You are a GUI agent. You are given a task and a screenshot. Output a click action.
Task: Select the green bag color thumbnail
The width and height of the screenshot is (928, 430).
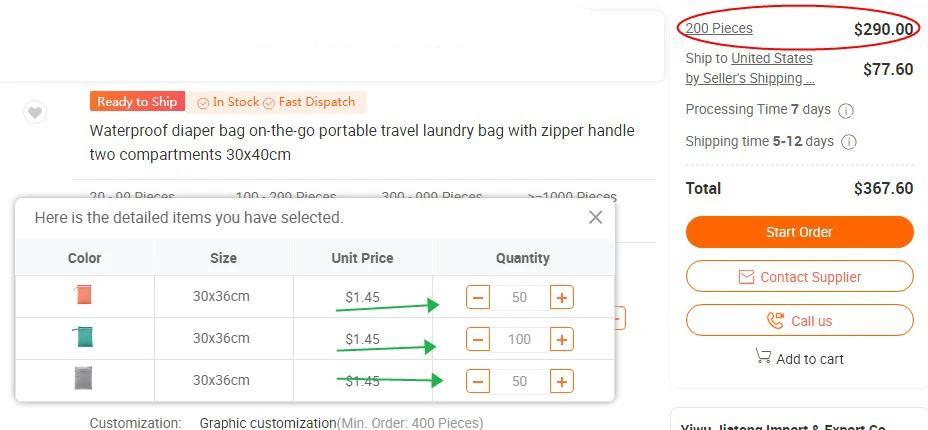pos(84,338)
